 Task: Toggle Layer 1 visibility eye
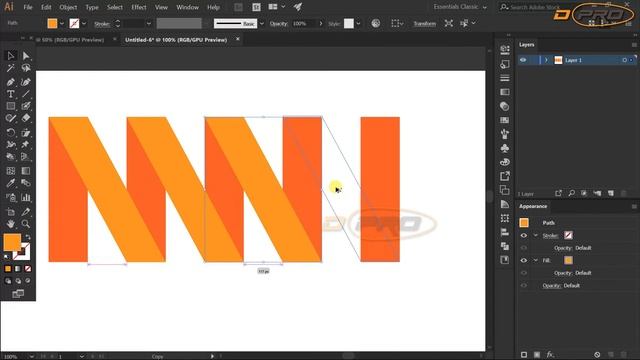tap(523, 60)
